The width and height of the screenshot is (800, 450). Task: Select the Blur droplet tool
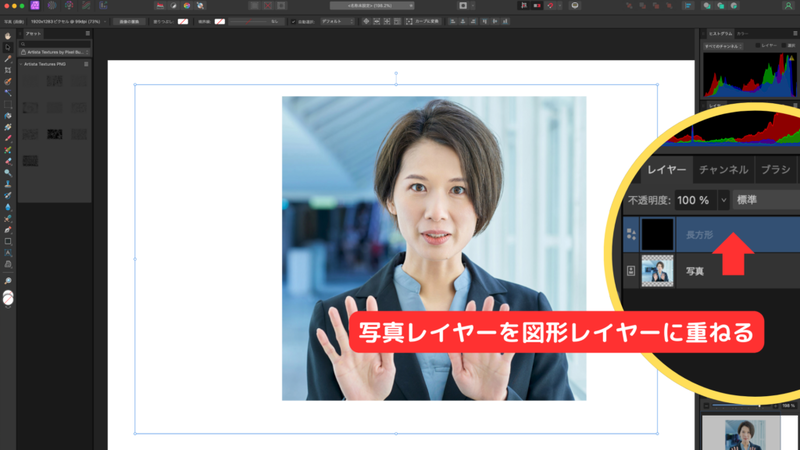tap(8, 207)
